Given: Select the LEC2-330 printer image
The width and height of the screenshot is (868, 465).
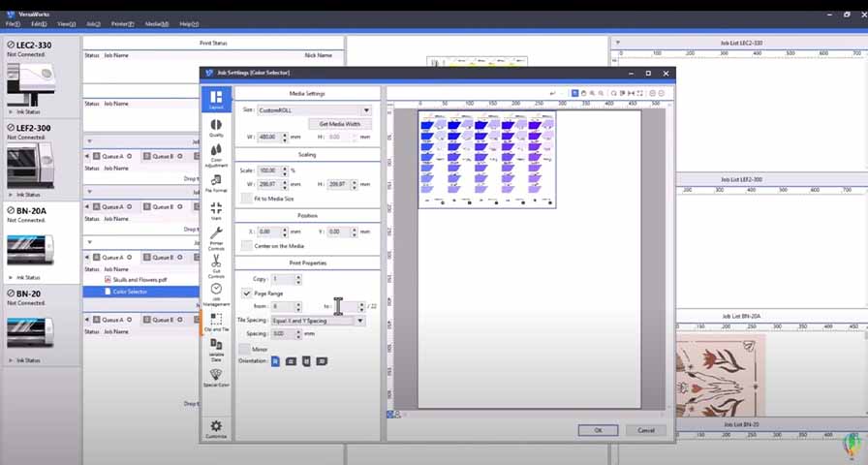Looking at the screenshot, I should point(31,83).
